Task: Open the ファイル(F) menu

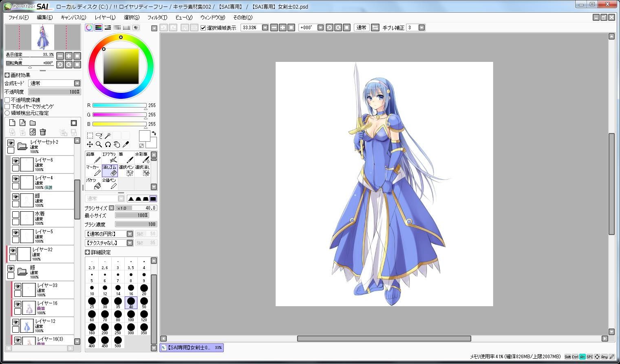Action: (18, 18)
